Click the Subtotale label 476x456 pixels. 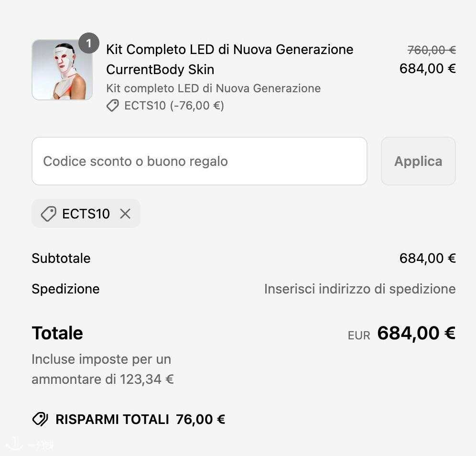(61, 259)
